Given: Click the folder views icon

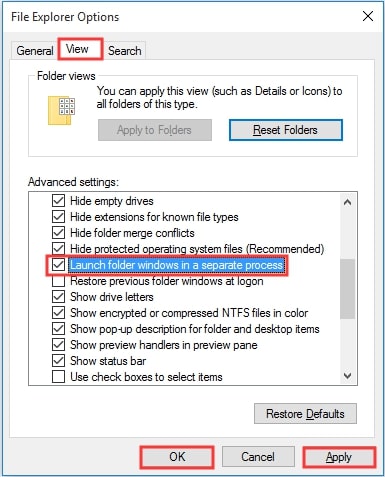Looking at the screenshot, I should pyautogui.click(x=62, y=111).
